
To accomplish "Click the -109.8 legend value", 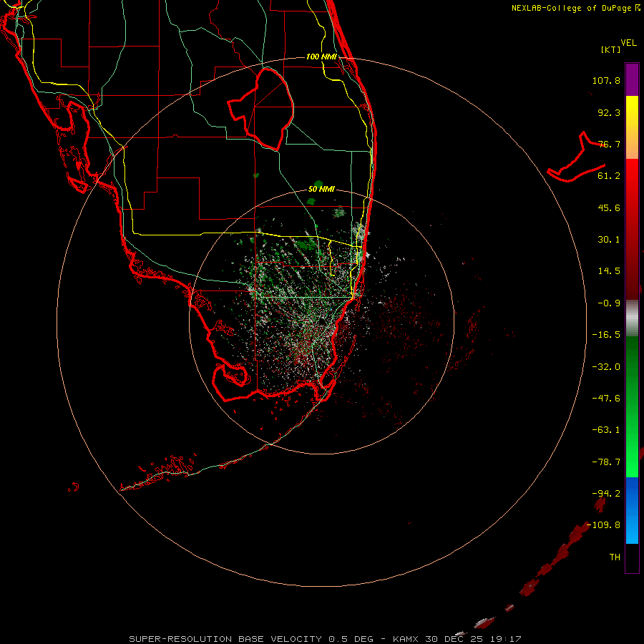I will pos(603,525).
